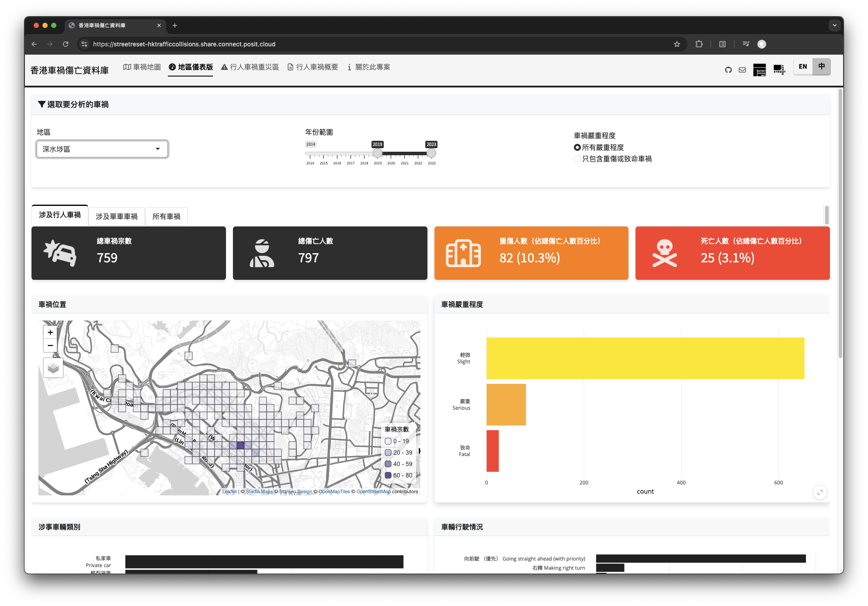Screen dimensions: 868x606
Task: Expand the severity chart to fullscreen
Action: click(820, 492)
